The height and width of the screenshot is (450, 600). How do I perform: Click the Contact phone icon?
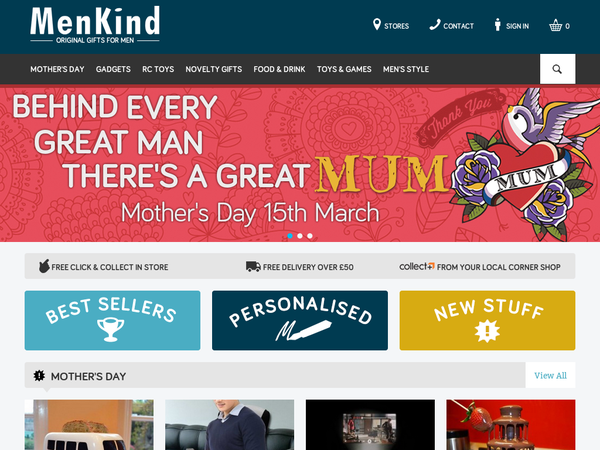click(435, 25)
